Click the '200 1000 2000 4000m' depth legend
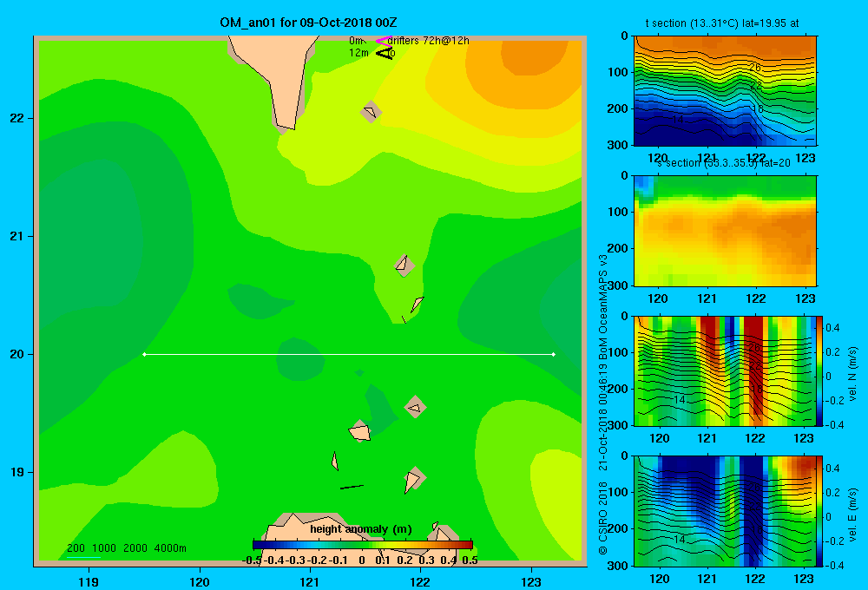The height and width of the screenshot is (590, 868). pos(126,548)
